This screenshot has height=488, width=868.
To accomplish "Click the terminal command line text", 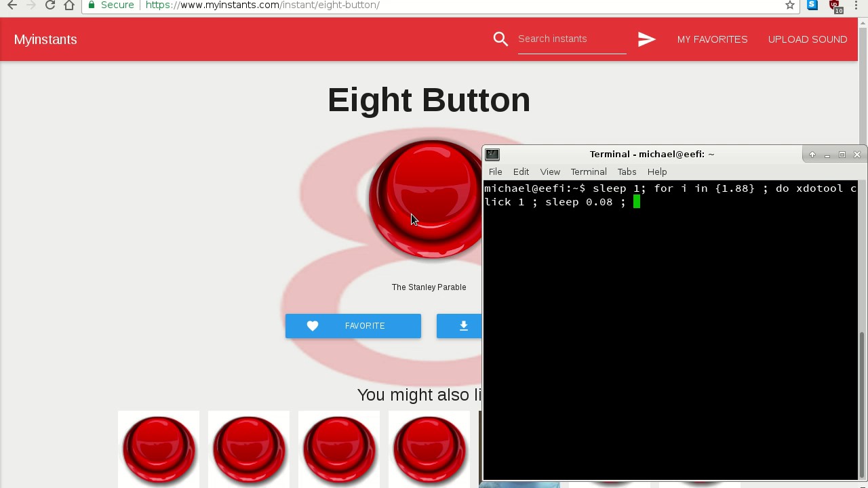I will tap(670, 195).
